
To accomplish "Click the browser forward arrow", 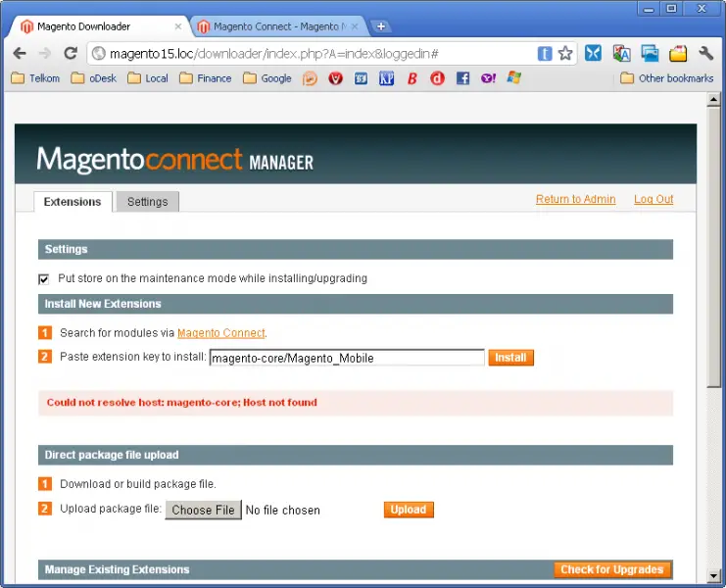I will point(45,54).
